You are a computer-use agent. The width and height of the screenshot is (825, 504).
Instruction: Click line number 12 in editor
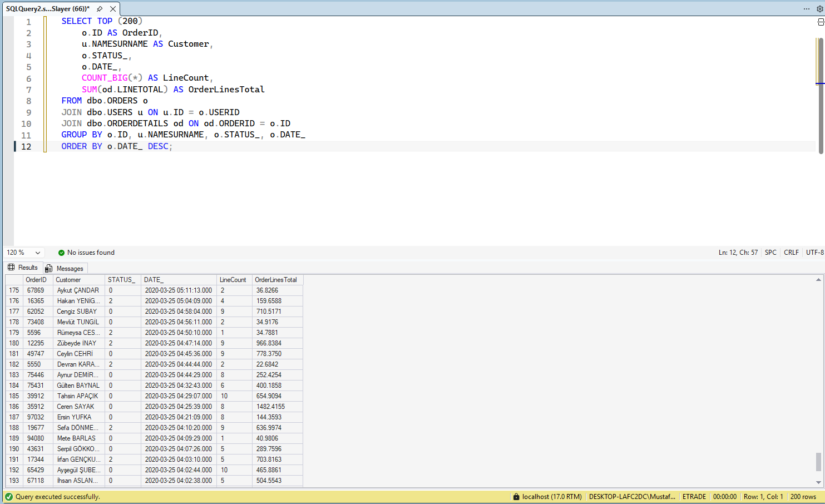coord(26,147)
